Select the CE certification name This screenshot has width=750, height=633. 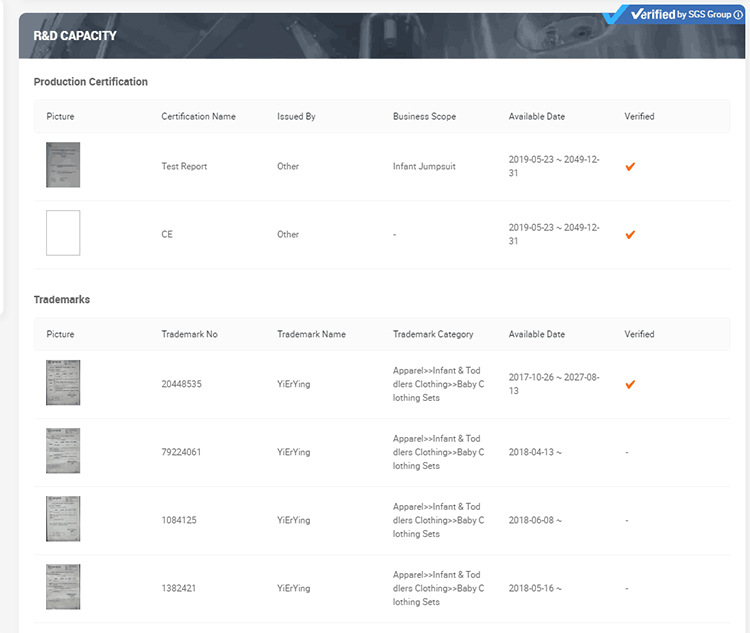pos(167,234)
